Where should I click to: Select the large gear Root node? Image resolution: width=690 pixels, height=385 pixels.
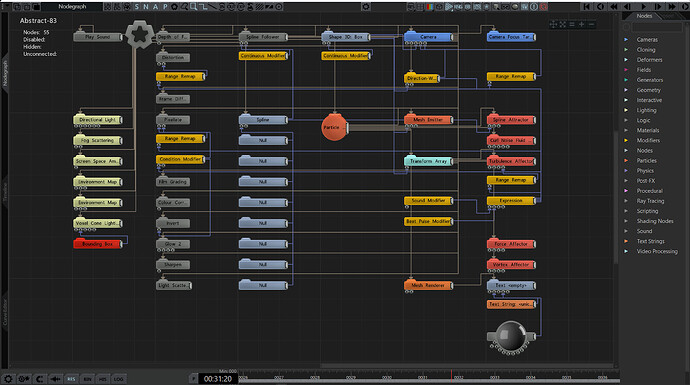140,34
